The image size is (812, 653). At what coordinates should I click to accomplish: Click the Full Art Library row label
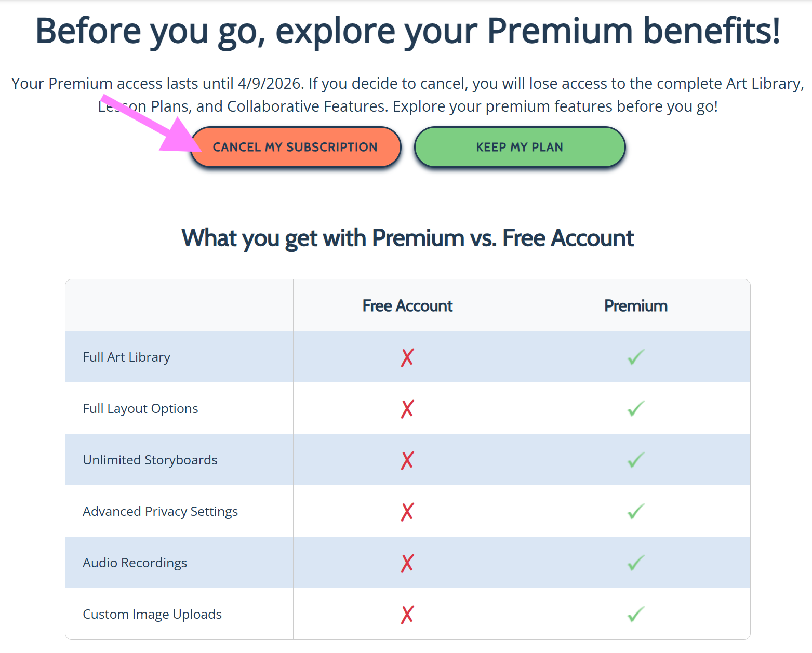[127, 357]
